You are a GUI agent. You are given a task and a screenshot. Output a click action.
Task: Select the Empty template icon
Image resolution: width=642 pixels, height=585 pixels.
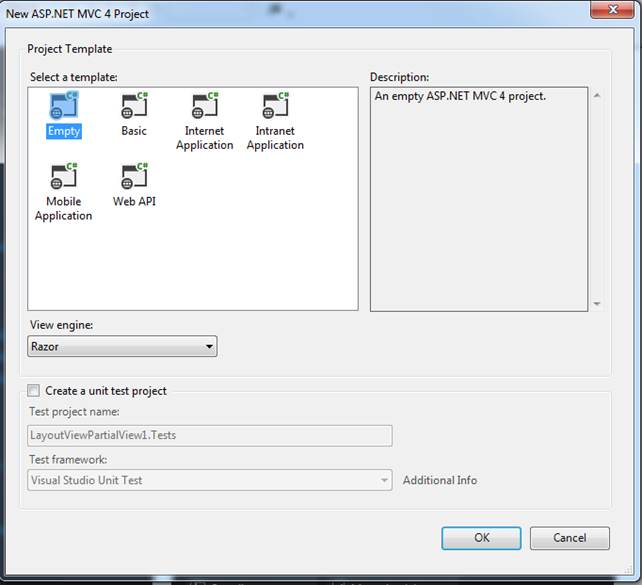tap(64, 106)
